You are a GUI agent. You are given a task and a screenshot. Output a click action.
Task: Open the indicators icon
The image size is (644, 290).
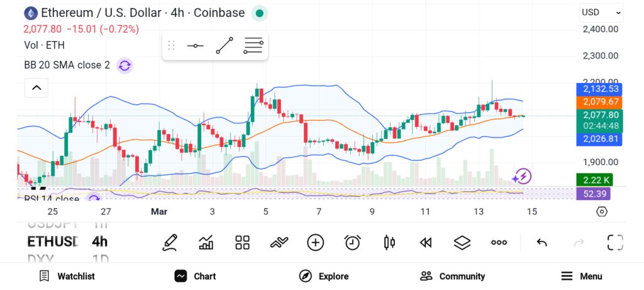[279, 242]
